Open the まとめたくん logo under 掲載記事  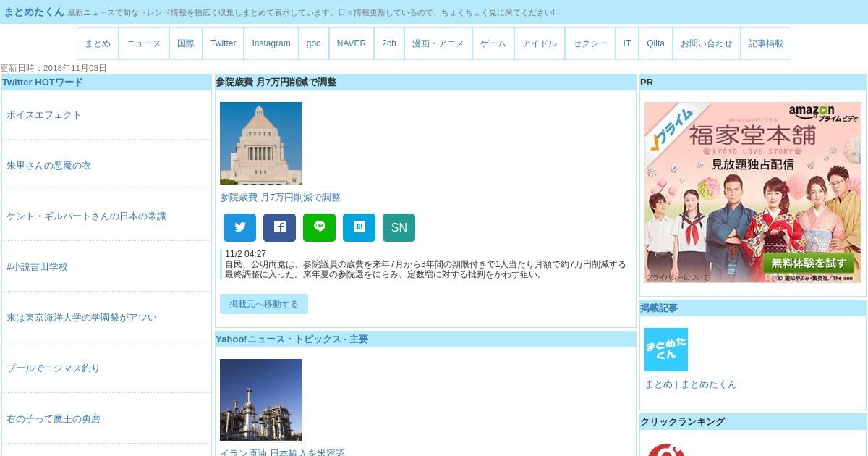666,350
